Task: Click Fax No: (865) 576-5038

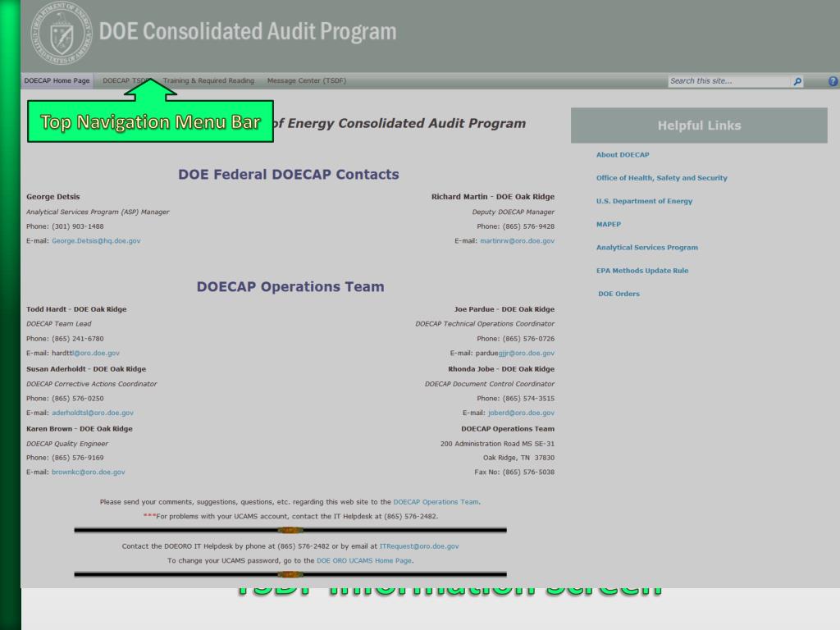Action: 514,472
